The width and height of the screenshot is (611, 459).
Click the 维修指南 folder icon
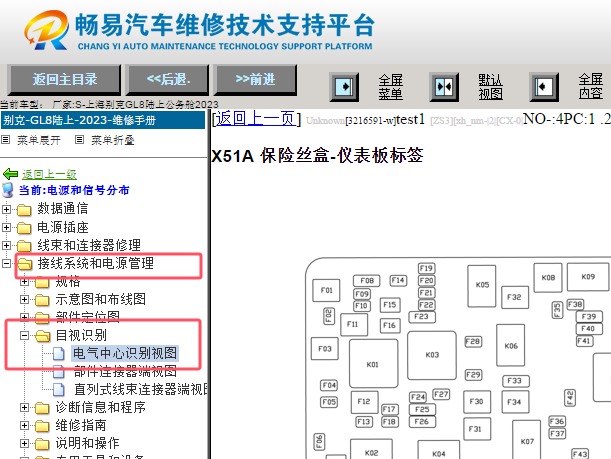click(42, 426)
